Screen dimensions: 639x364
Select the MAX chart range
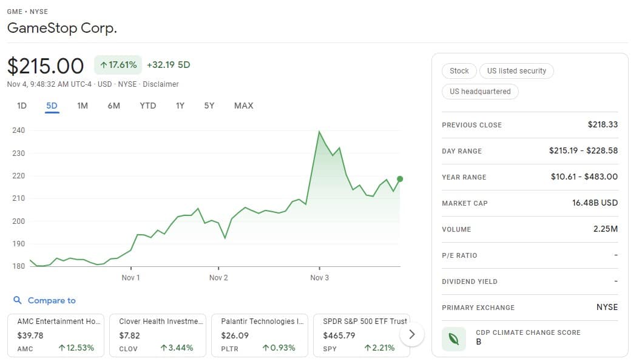244,106
